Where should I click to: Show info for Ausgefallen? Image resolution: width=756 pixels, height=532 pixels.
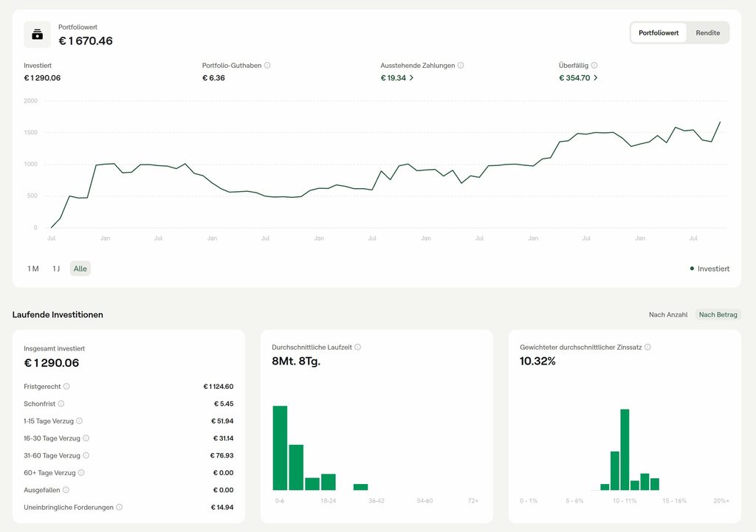click(x=66, y=490)
